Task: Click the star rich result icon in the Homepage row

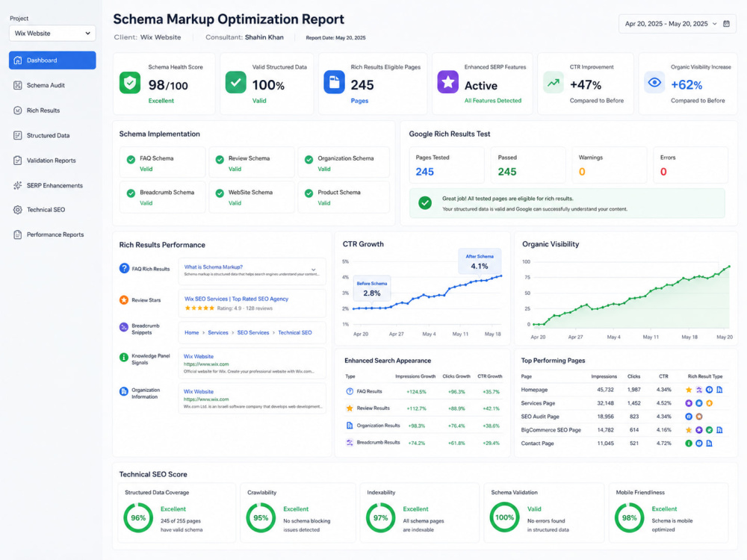Action: [x=689, y=390]
